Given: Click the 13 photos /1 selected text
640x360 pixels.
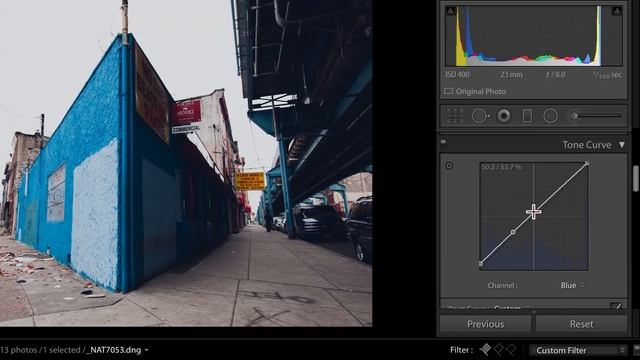Looking at the screenshot, I should [x=40, y=350].
